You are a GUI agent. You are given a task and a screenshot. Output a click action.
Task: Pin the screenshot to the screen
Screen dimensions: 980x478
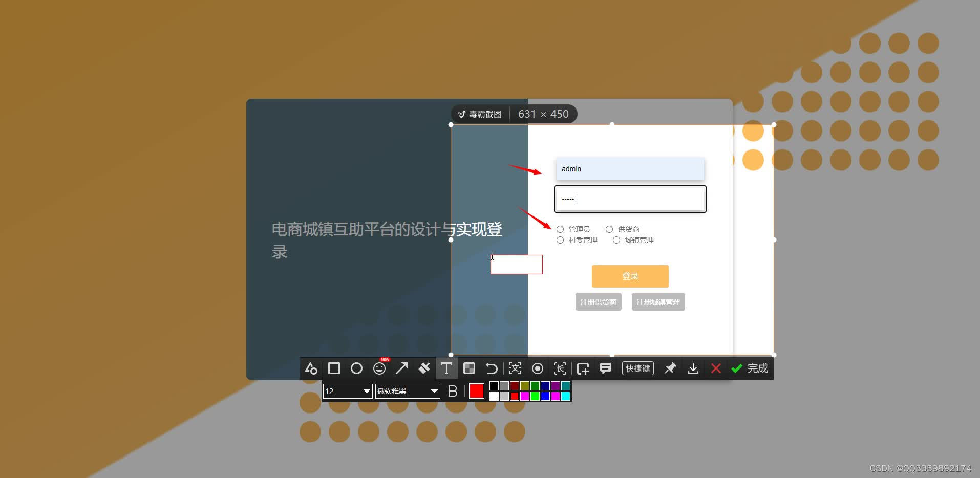(x=670, y=368)
